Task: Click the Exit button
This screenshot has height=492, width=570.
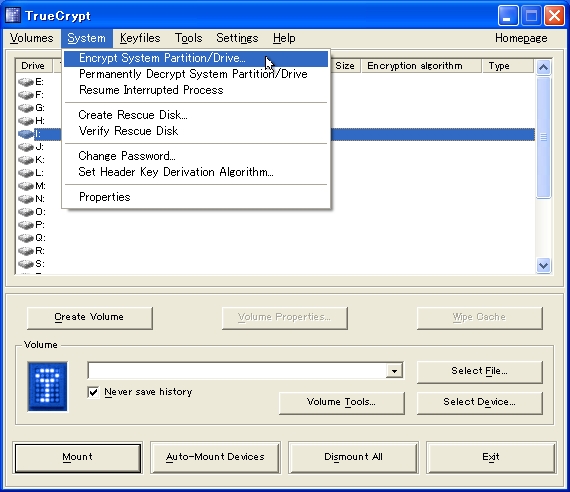Action: [491, 457]
